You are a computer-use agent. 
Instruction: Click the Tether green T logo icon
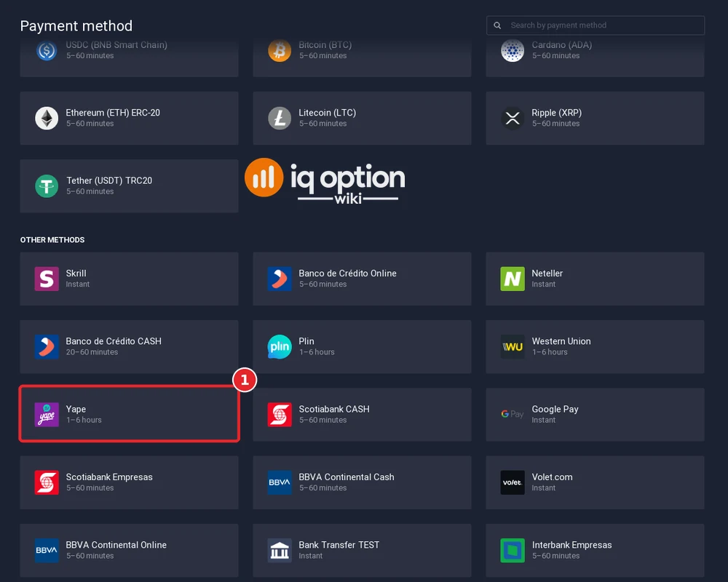tap(47, 186)
